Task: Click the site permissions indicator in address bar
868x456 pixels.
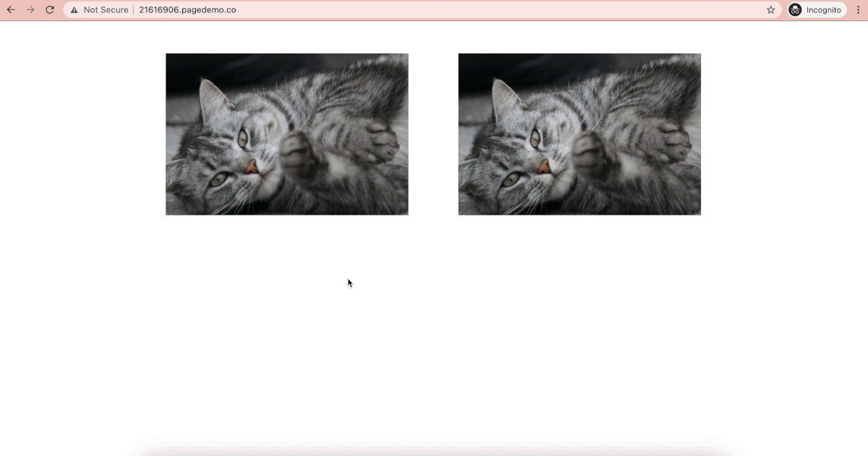Action: pos(75,9)
